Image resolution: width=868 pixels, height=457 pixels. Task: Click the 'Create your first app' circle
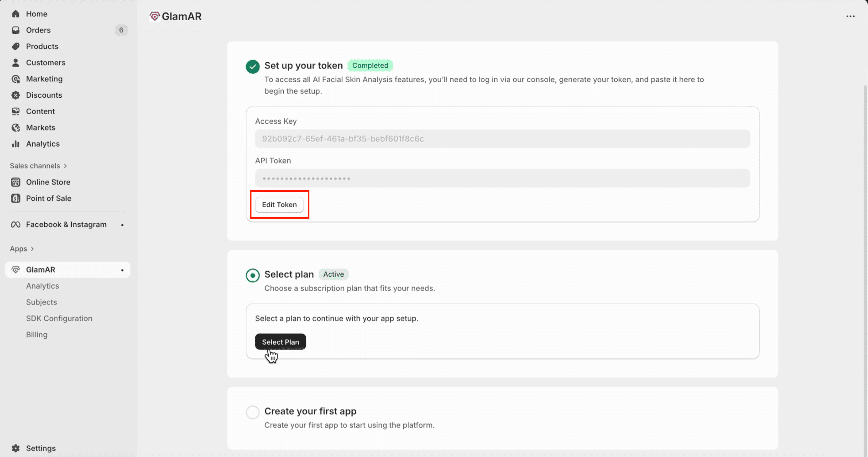[x=252, y=412]
